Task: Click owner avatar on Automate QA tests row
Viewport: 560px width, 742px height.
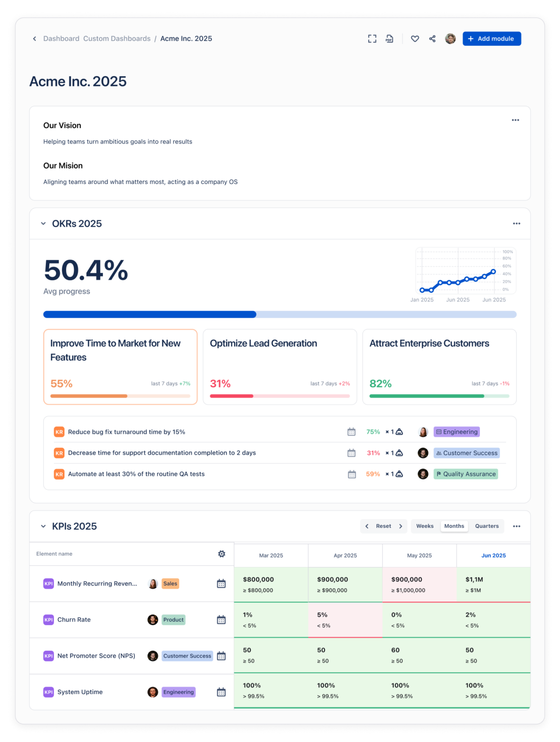Action: point(423,474)
